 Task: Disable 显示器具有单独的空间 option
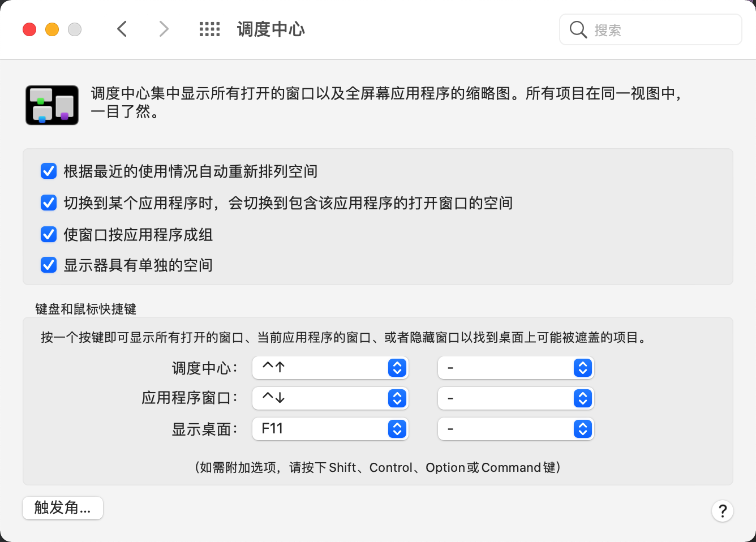tap(49, 265)
